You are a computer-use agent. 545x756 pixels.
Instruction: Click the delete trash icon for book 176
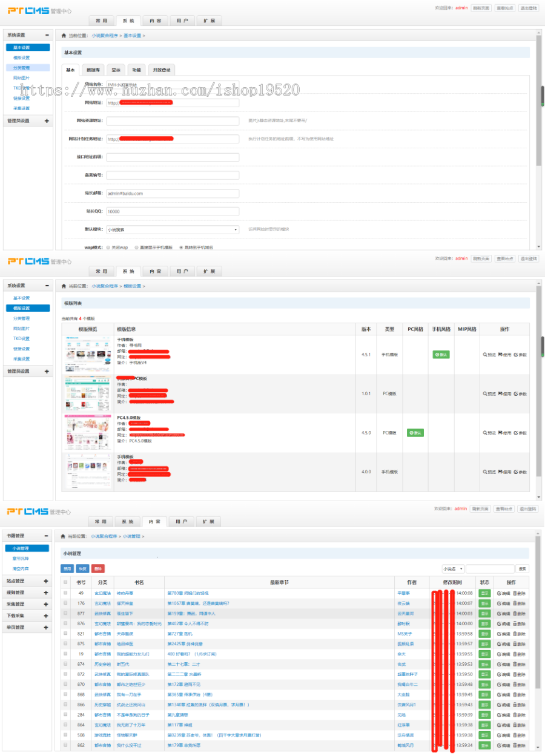click(515, 603)
